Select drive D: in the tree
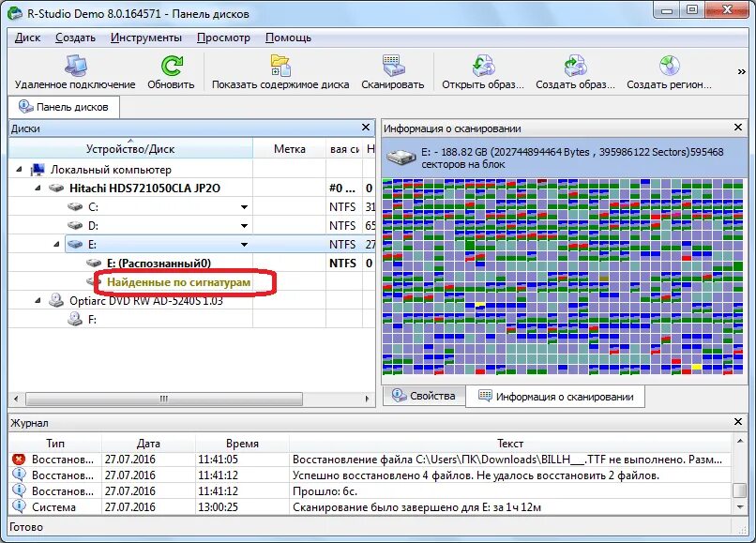 [x=93, y=226]
